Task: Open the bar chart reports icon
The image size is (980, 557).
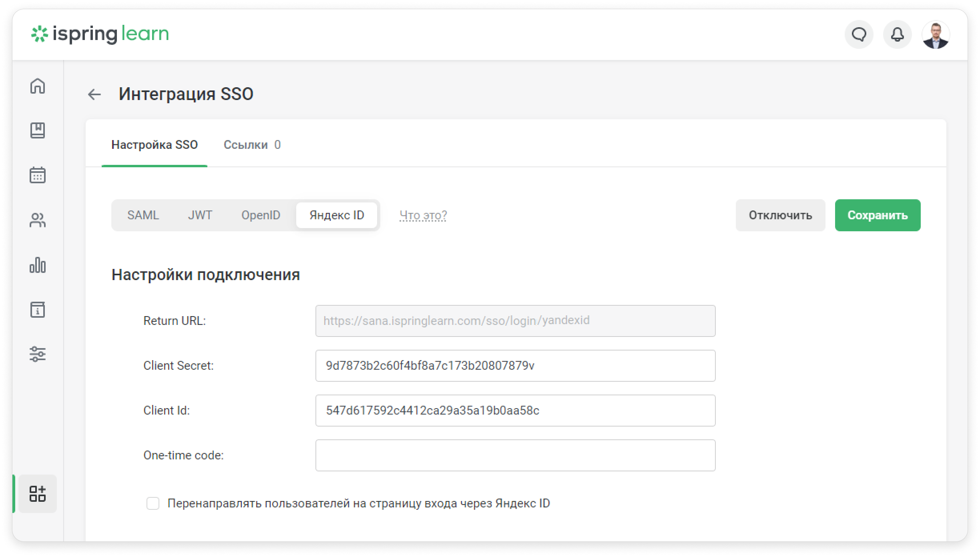Action: click(38, 265)
